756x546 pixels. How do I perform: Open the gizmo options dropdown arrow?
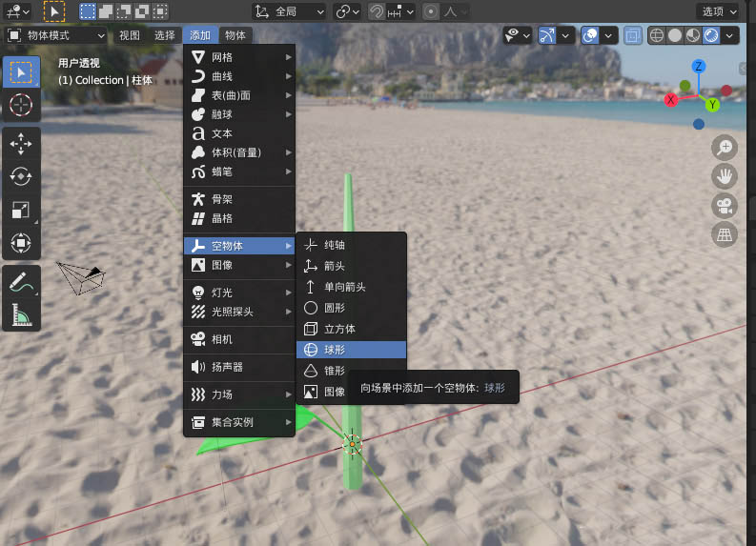point(565,35)
